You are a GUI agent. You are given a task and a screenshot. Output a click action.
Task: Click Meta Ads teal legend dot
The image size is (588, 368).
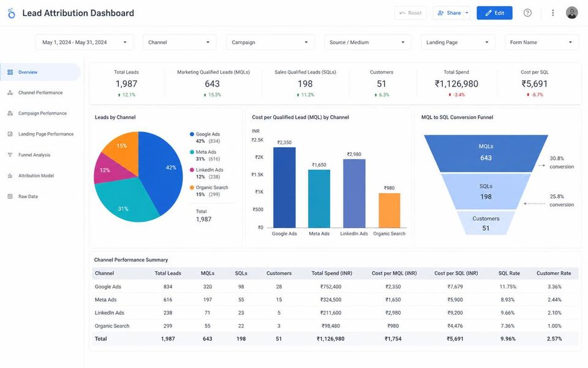(x=192, y=152)
